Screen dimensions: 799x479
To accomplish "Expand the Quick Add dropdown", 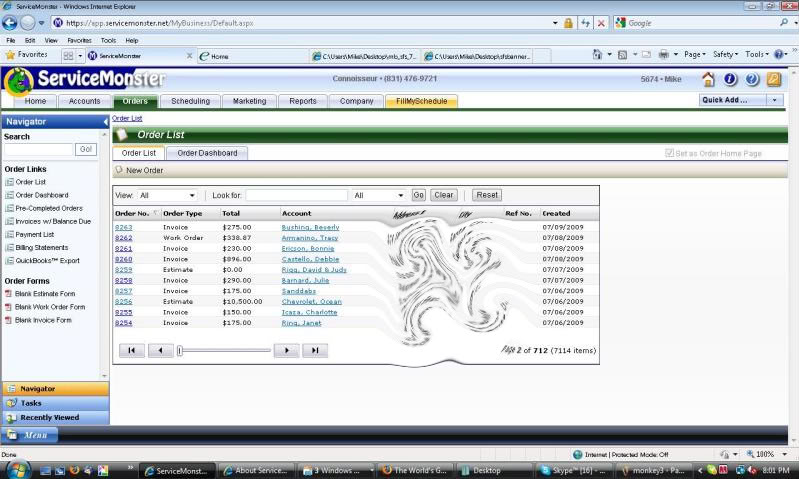I will pyautogui.click(x=774, y=100).
